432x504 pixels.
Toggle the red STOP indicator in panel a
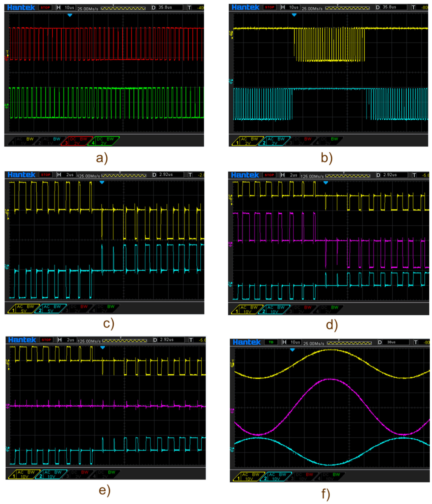45,7
